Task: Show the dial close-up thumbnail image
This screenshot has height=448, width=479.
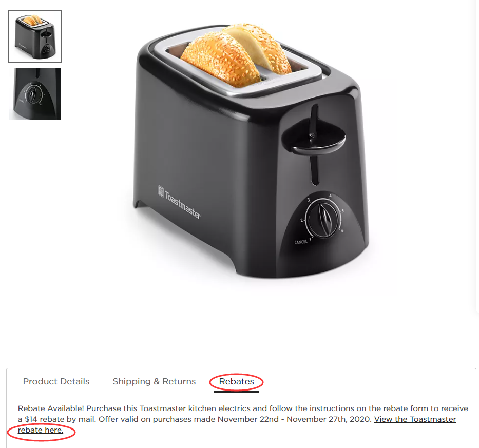Action: pos(35,94)
